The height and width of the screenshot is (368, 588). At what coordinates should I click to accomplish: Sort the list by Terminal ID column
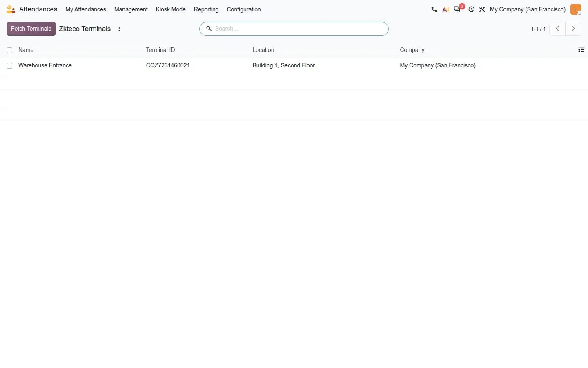[160, 50]
